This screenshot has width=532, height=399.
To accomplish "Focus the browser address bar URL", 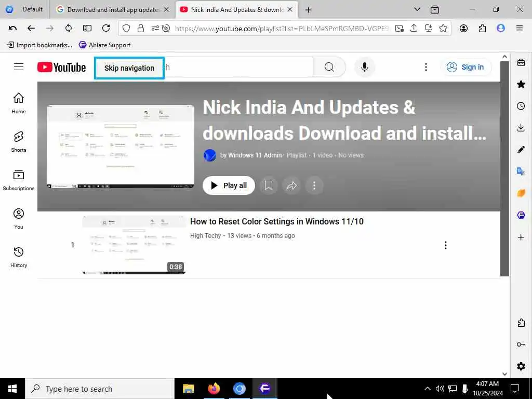I will pyautogui.click(x=282, y=29).
